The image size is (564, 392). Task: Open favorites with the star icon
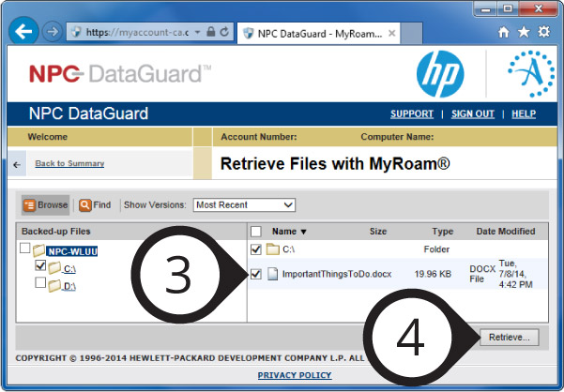click(524, 32)
